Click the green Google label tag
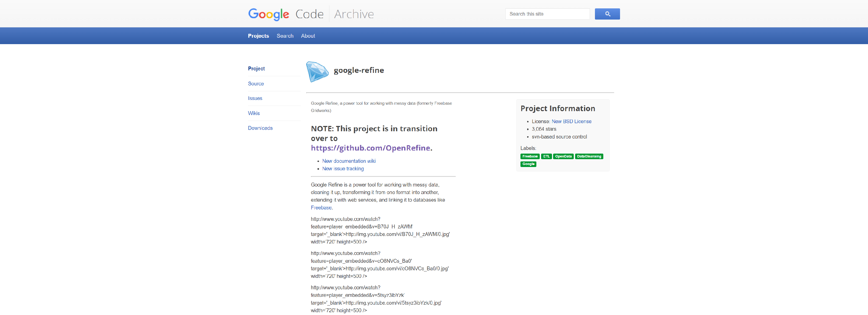The width and height of the screenshot is (868, 315). coord(528,164)
